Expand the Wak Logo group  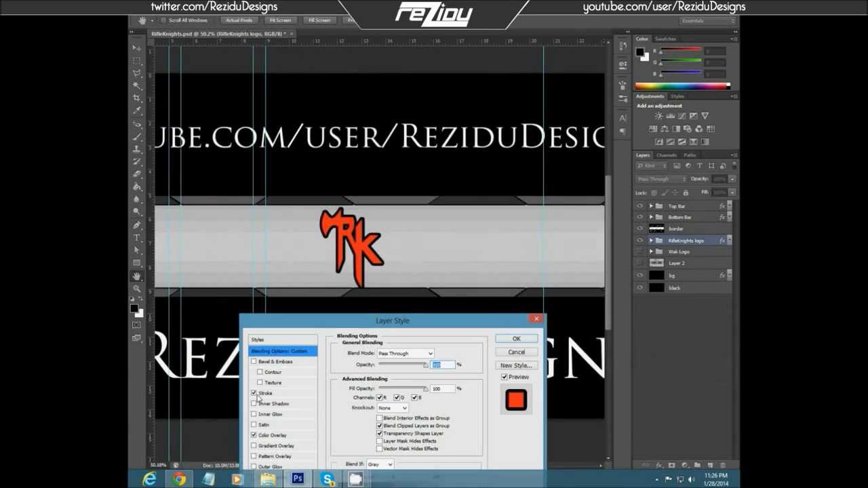651,252
